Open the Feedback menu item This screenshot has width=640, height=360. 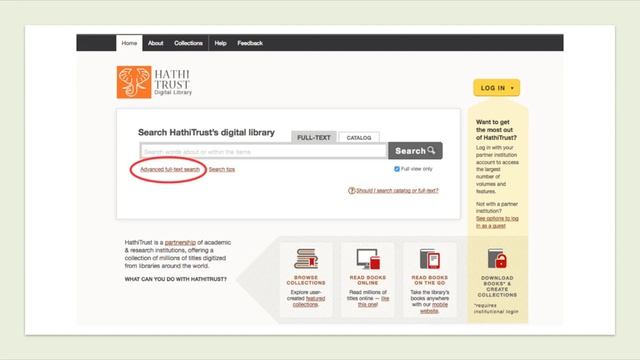pyautogui.click(x=250, y=43)
